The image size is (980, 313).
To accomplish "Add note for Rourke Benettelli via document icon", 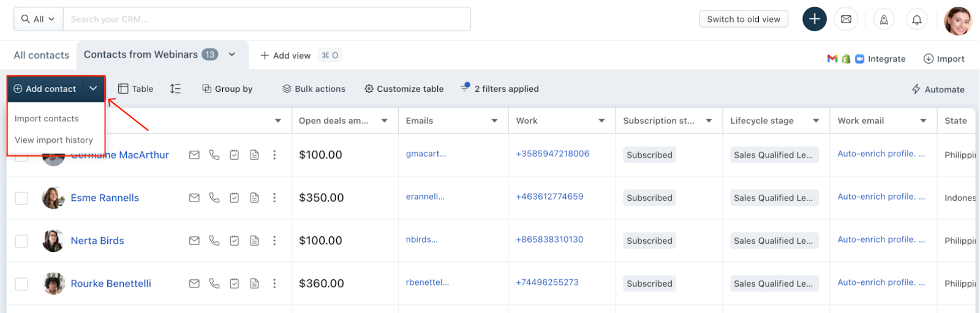I will [x=254, y=284].
